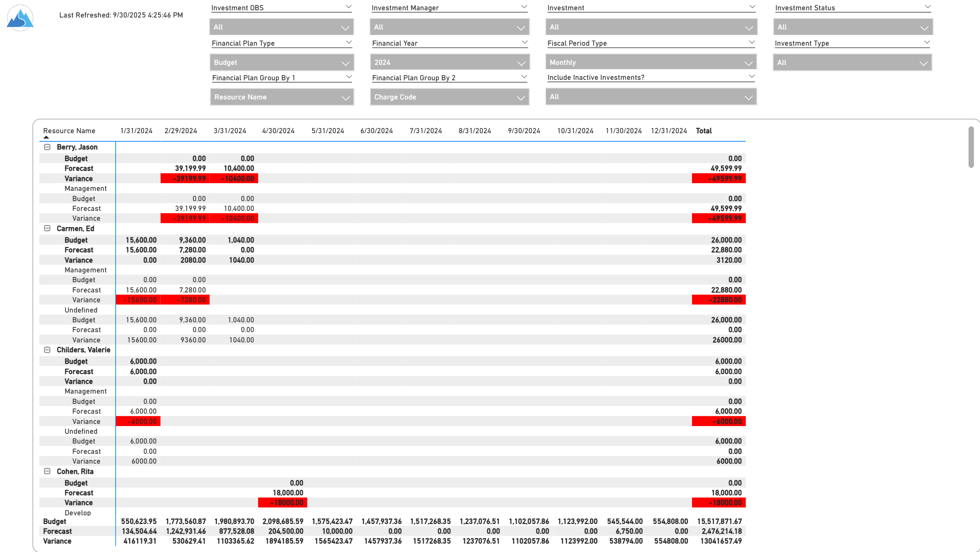Collapse the Carmen, Ed row group
The height and width of the screenshot is (552, 980).
pyautogui.click(x=47, y=228)
